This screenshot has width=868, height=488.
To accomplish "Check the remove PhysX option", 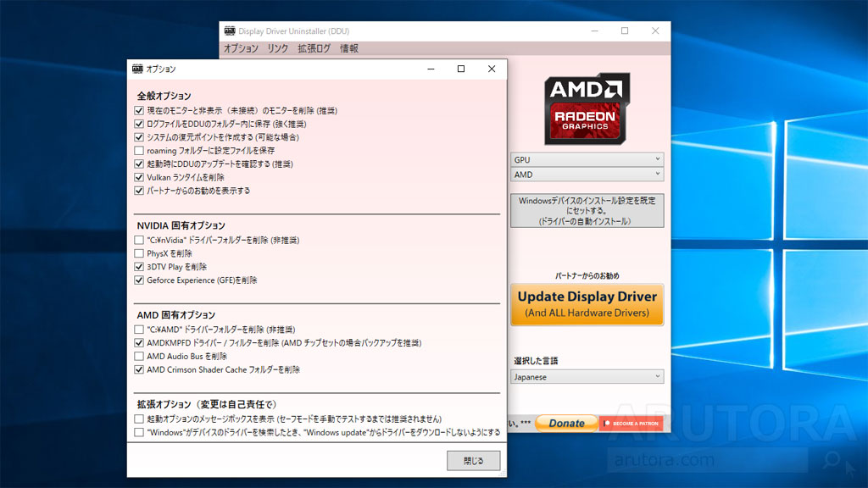I will coord(139,253).
